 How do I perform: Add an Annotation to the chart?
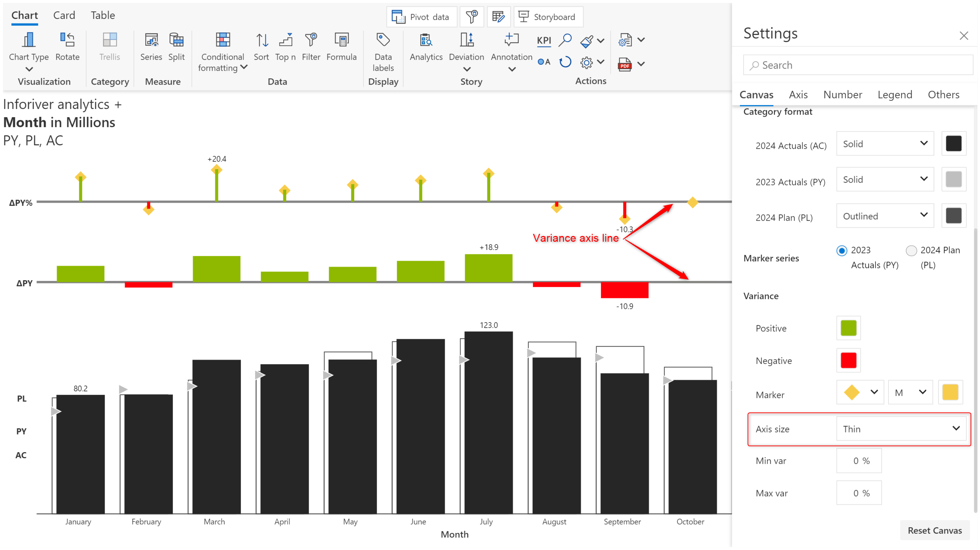pos(511,52)
